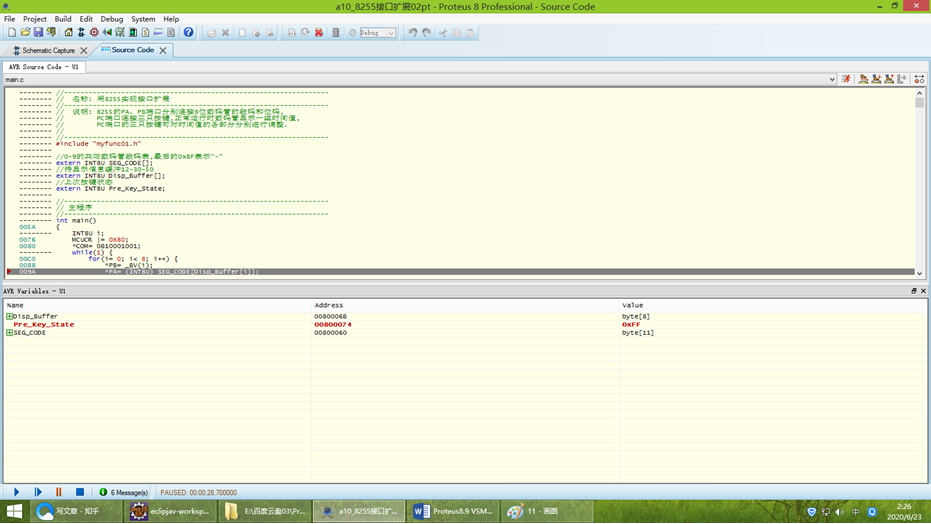The image size is (931, 524).
Task: Click the Step Into debug icon
Action: [876, 79]
